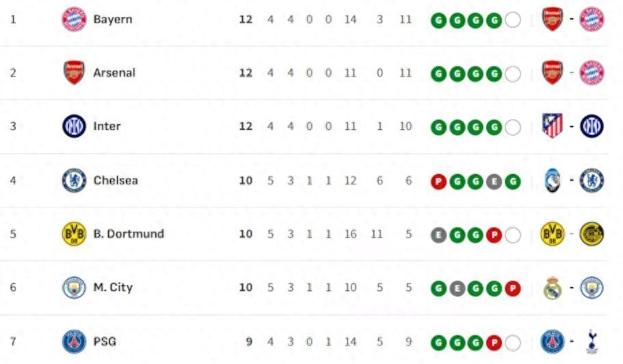623x364 pixels.
Task: Click the M. City crest beside the team name
Action: [x=74, y=288]
